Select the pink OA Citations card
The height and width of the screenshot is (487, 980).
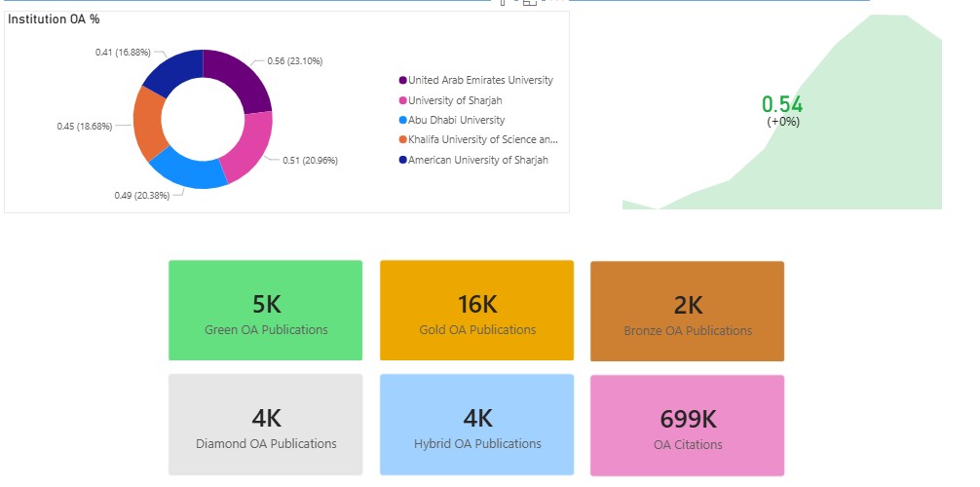687,426
